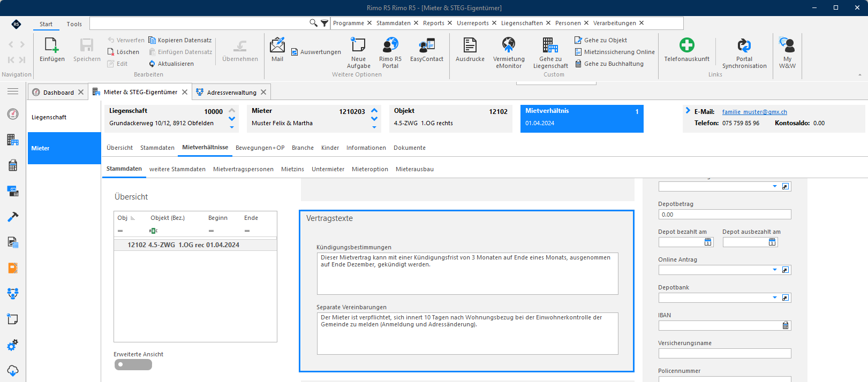Click the IBAN calculator icon
The image size is (868, 382).
coord(786,326)
